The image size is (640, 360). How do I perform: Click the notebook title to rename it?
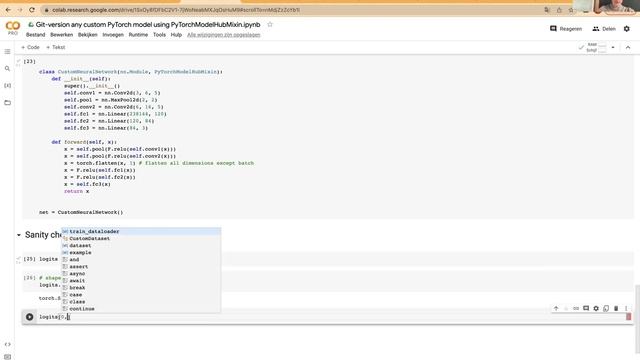(x=148, y=24)
